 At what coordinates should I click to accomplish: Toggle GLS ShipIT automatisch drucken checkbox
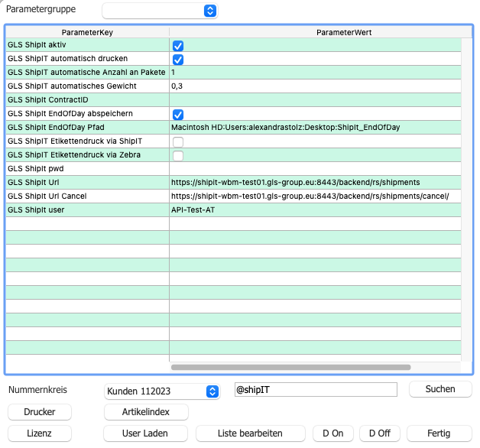click(x=178, y=60)
